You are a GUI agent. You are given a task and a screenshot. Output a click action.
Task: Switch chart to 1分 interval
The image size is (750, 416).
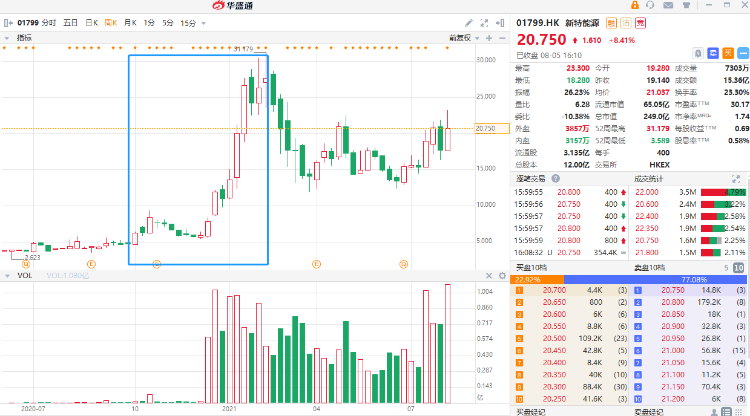click(x=149, y=23)
